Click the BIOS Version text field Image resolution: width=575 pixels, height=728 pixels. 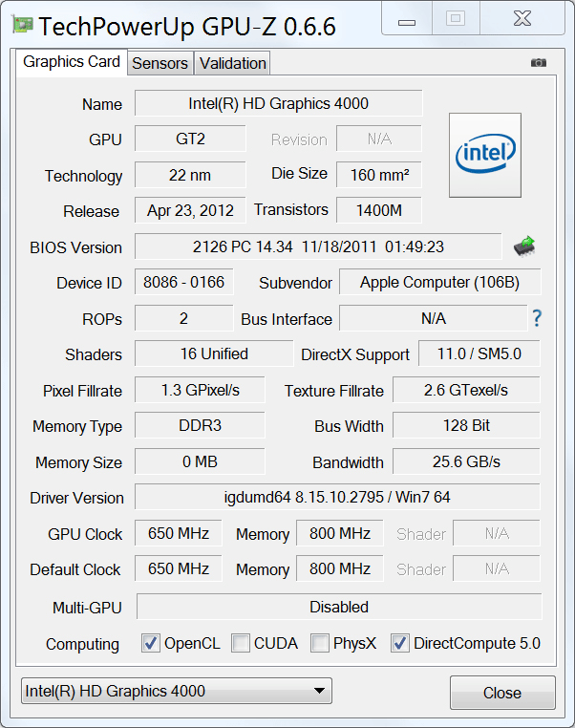pos(318,246)
